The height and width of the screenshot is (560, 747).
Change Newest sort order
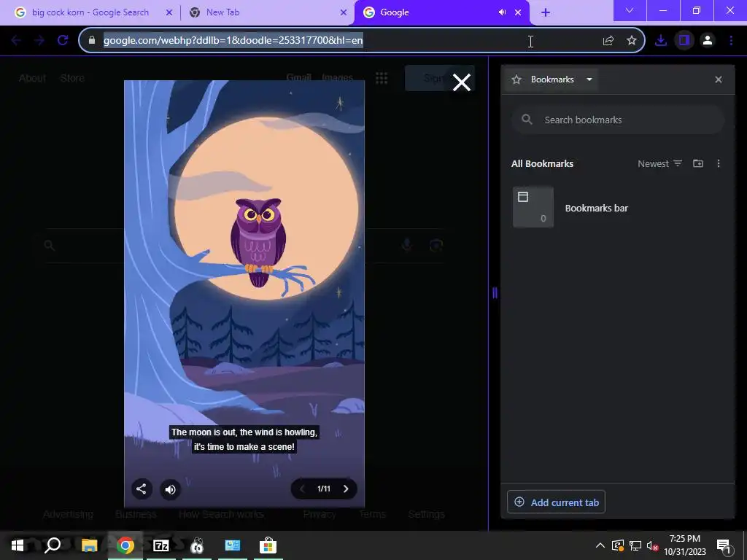659,163
